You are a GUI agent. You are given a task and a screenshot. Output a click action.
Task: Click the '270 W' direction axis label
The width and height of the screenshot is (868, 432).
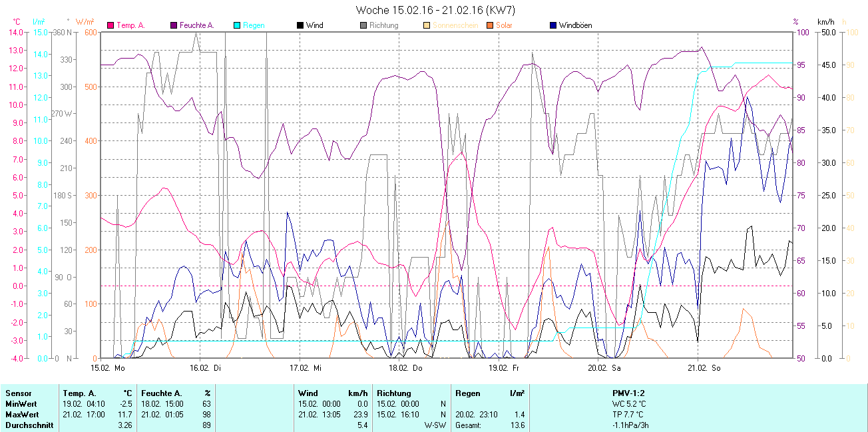pos(62,114)
